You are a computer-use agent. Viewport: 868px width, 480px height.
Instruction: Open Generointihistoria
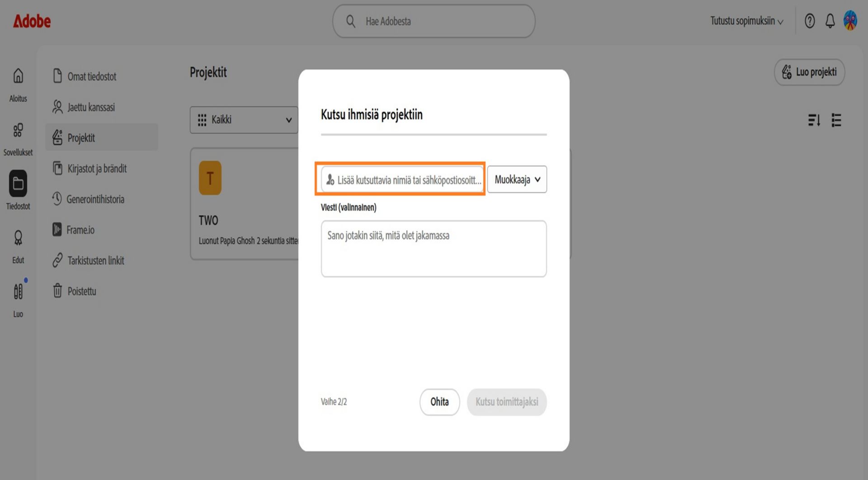102,199
